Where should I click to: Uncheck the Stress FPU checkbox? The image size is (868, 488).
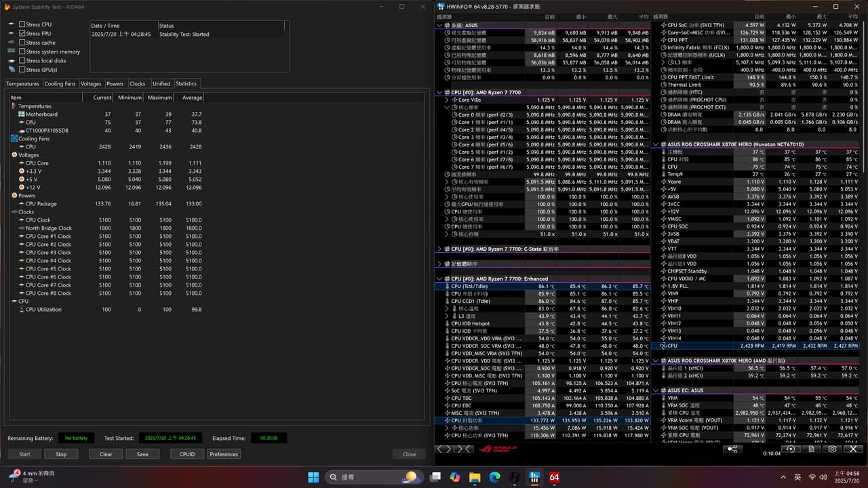point(22,33)
